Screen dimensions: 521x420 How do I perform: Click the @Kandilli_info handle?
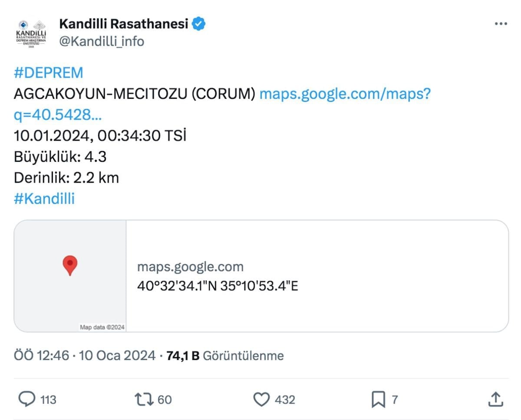tap(102, 41)
